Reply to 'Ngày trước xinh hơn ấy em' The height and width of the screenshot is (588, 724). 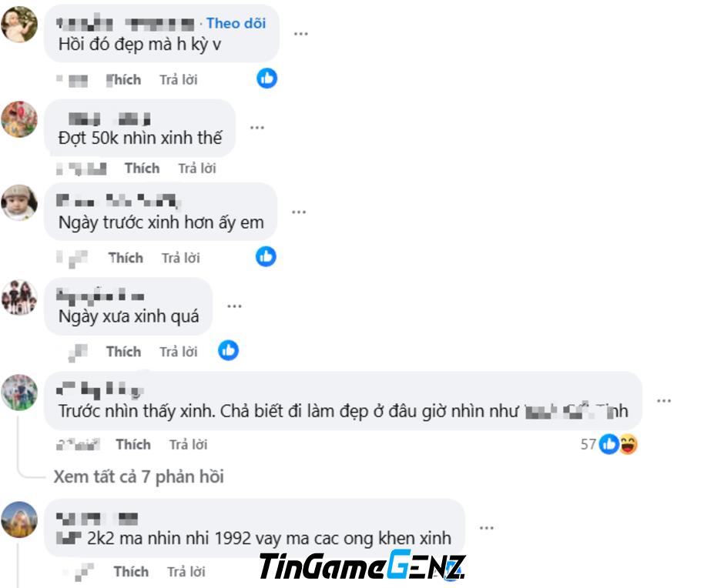pyautogui.click(x=180, y=258)
